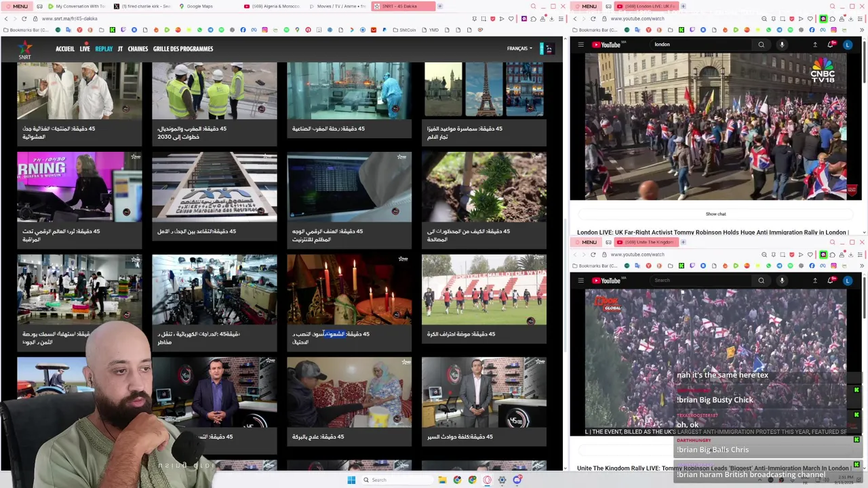Start voice search in Unite The Kingdom window
This screenshot has height=488, width=868.
[782, 281]
